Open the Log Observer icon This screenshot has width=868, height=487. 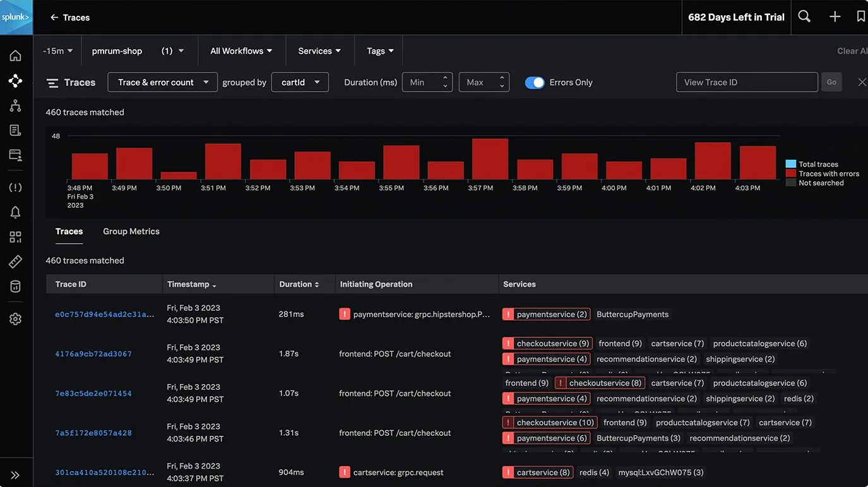[16, 129]
